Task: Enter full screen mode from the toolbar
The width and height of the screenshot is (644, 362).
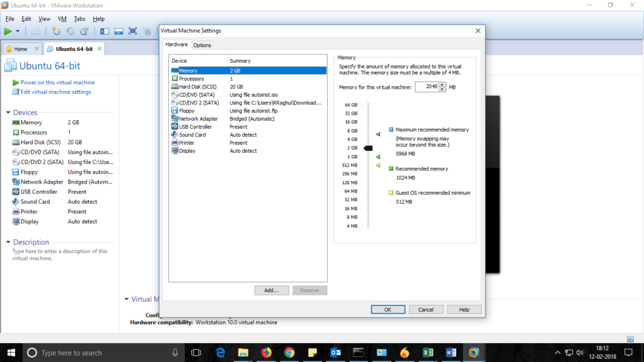Action: click(133, 31)
